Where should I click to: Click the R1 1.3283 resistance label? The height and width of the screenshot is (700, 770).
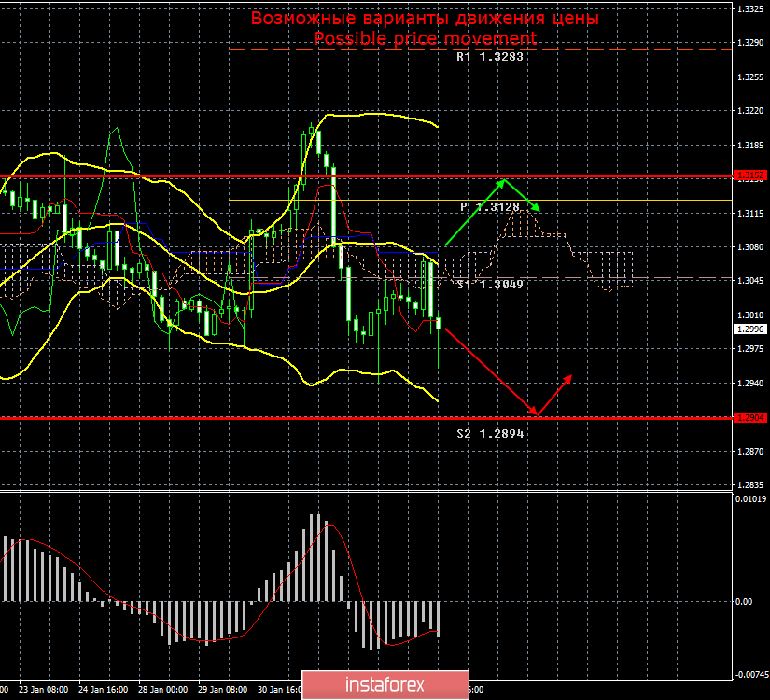490,57
